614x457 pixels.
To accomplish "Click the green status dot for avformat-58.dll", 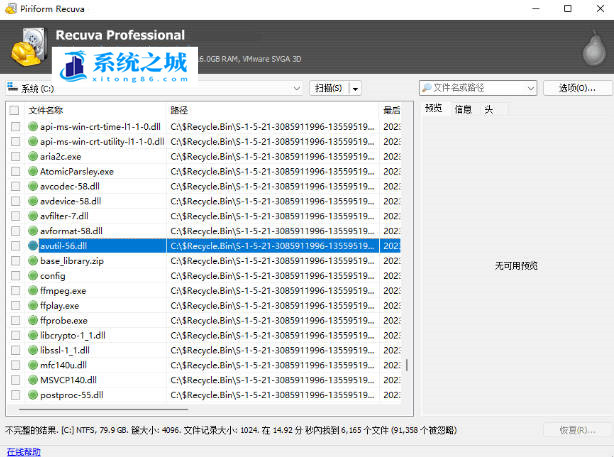I will pyautogui.click(x=33, y=231).
